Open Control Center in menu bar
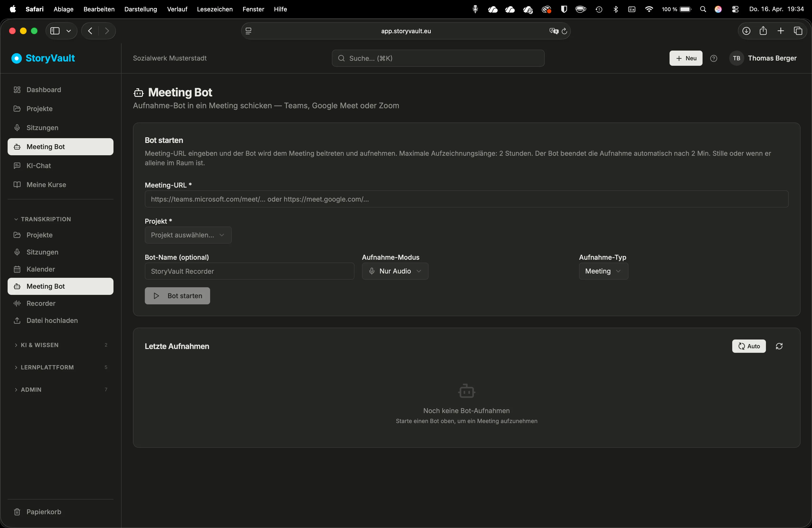Screen dimensions: 812x528 [735, 9]
